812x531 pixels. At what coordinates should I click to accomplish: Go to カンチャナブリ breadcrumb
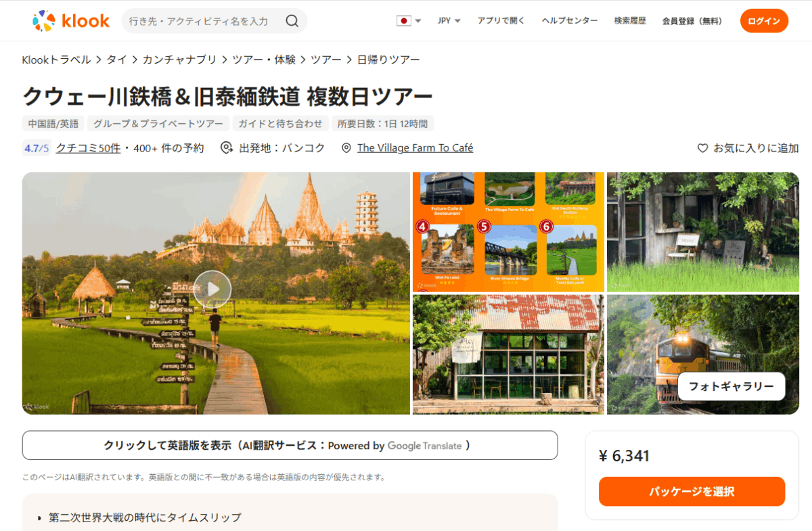[179, 60]
